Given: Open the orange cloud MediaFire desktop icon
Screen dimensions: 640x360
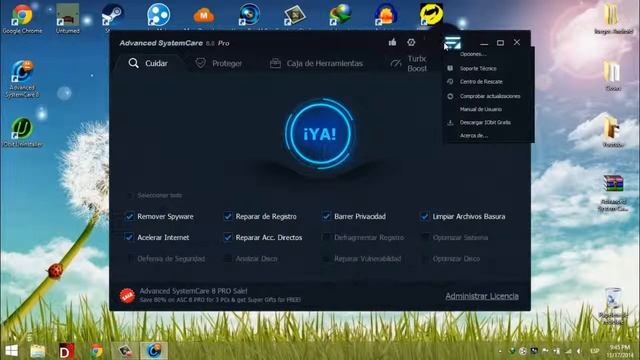Looking at the screenshot, I should pos(204,16).
